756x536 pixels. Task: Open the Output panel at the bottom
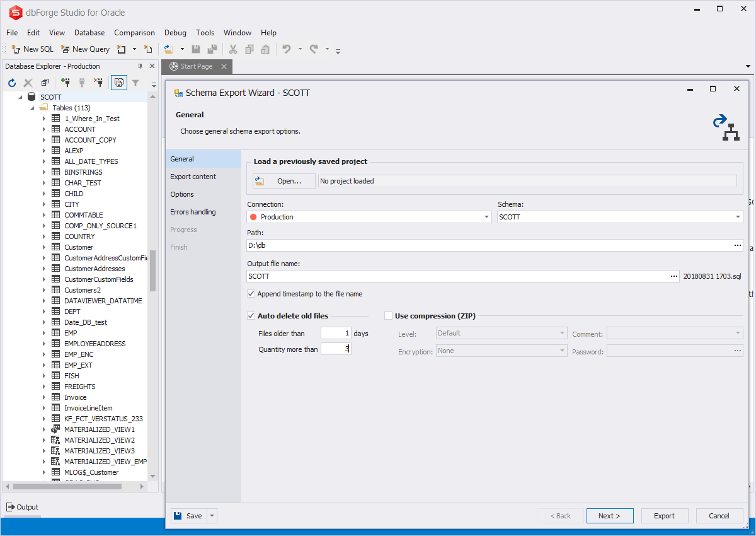pos(23,507)
